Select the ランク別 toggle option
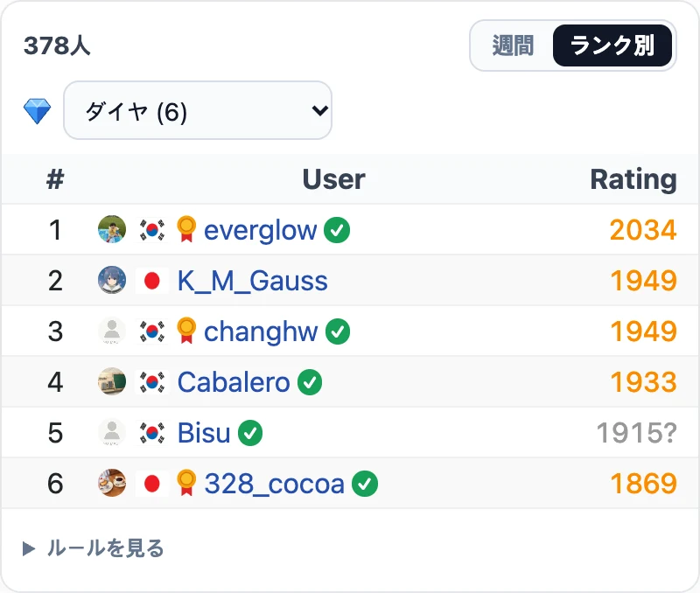This screenshot has width=700, height=593. click(612, 45)
